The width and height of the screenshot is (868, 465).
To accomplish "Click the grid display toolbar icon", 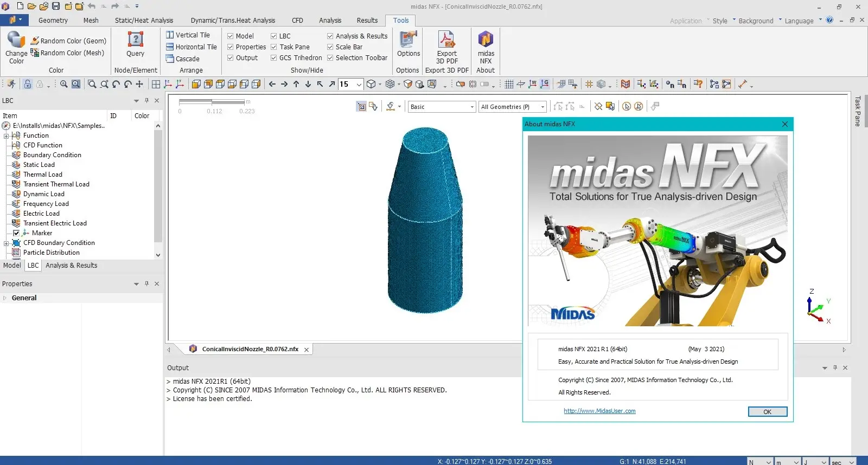I will 509,84.
